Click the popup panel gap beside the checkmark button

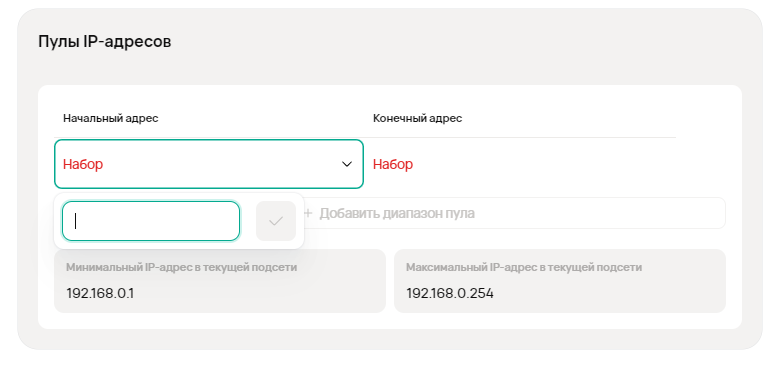pos(248,221)
